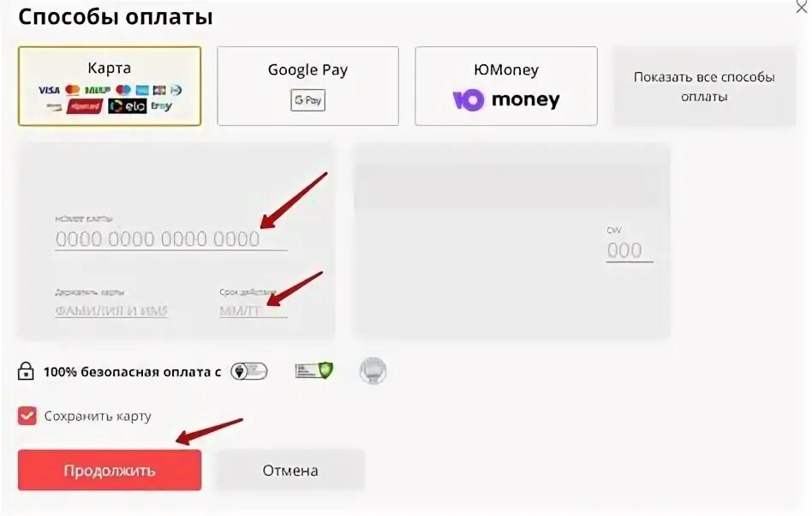Click the Elo card logo

point(128,106)
